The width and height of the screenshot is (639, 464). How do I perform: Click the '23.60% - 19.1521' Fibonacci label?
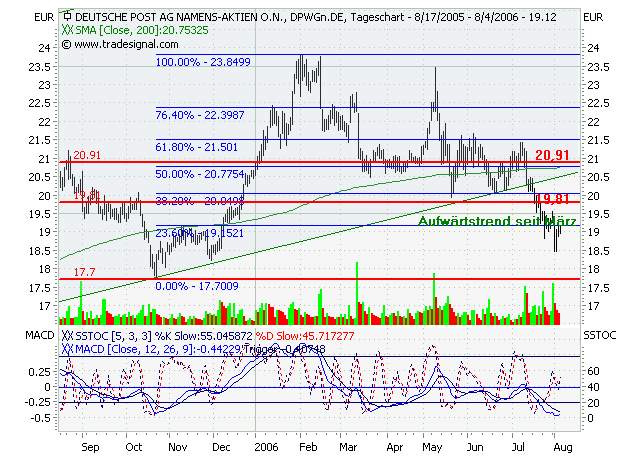200,233
